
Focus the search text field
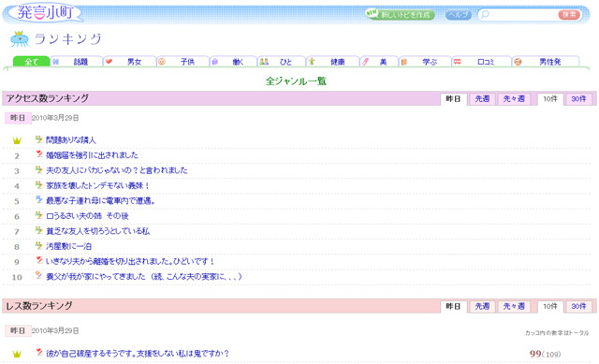[x=523, y=15]
